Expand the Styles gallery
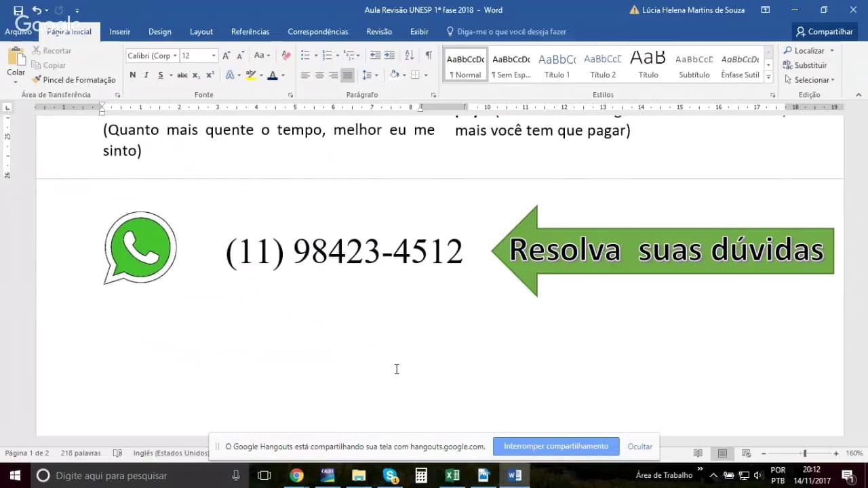This screenshot has height=488, width=868. coord(768,79)
